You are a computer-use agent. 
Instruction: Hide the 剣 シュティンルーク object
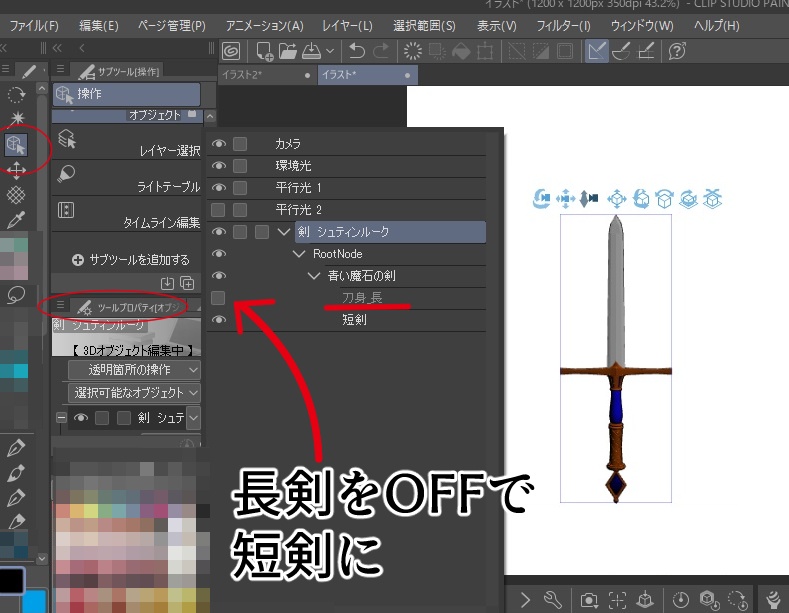click(218, 232)
